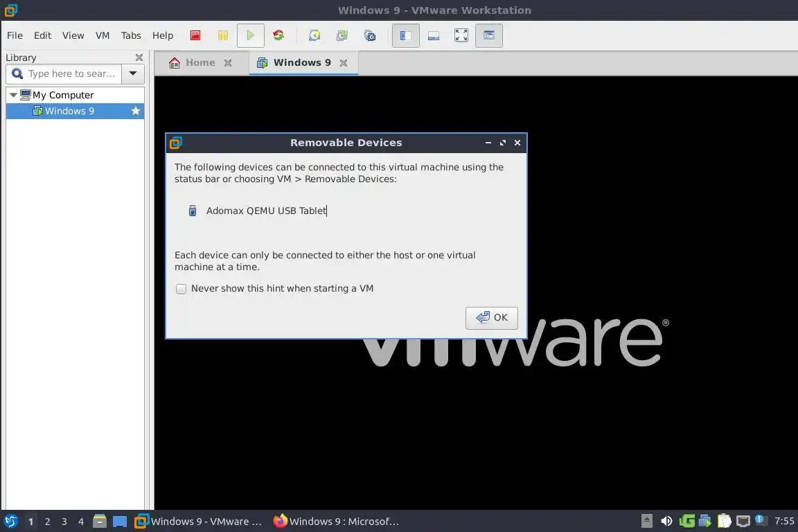Image resolution: width=798 pixels, height=532 pixels.
Task: Open the Tabs menu
Action: [131, 35]
